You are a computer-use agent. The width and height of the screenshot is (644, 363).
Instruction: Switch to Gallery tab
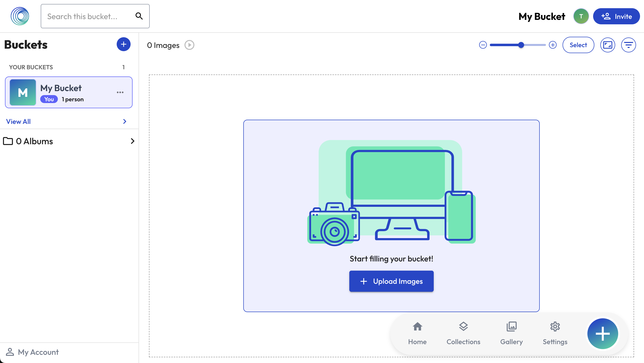(511, 333)
